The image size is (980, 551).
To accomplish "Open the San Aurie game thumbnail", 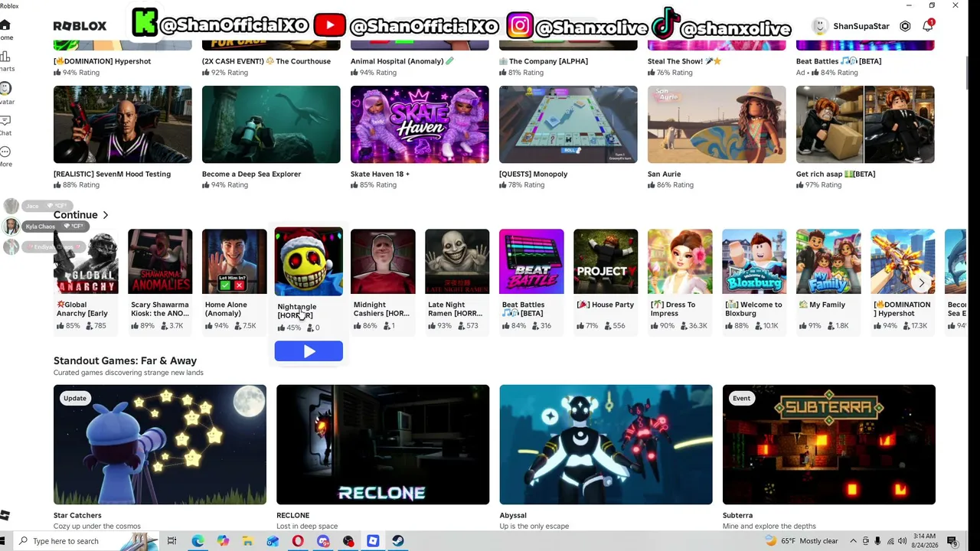I will coord(717,125).
